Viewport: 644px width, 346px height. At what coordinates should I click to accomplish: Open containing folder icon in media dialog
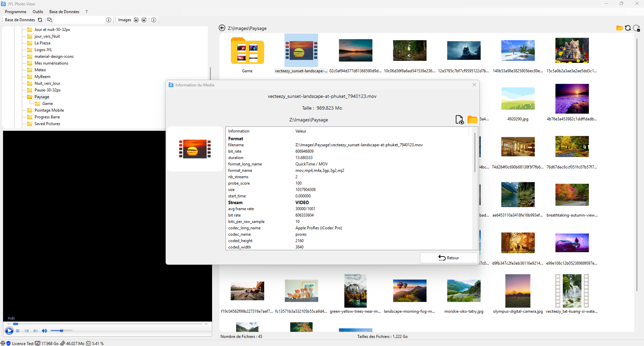pyautogui.click(x=472, y=120)
